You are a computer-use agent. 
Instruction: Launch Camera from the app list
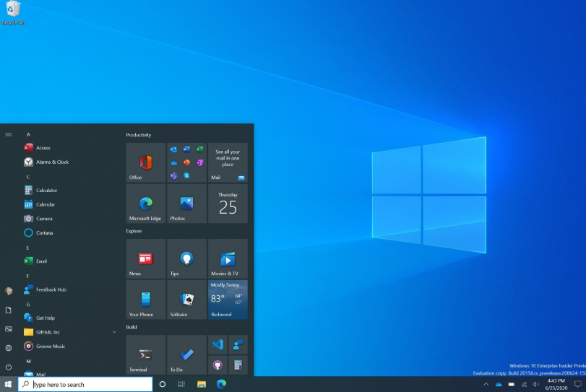(70, 219)
